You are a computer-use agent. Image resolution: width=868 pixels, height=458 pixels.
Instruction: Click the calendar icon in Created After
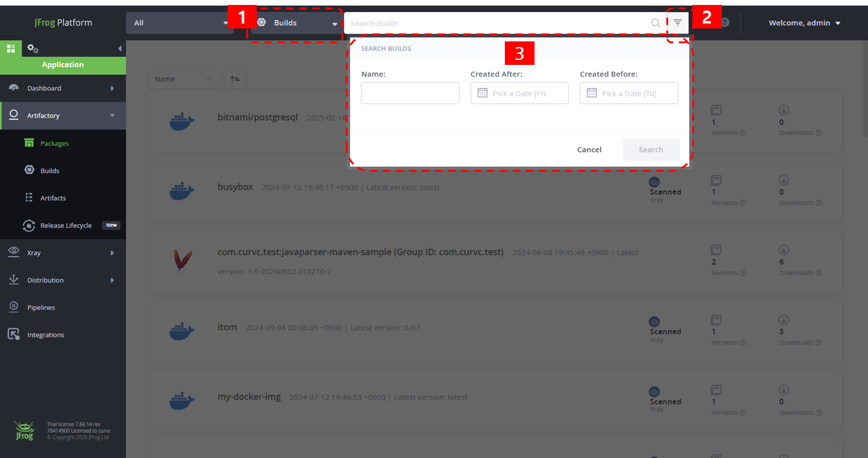click(x=483, y=93)
